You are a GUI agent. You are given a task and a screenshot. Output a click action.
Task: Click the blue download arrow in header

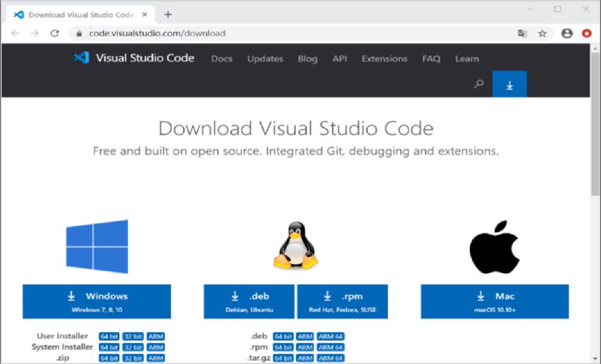[509, 84]
